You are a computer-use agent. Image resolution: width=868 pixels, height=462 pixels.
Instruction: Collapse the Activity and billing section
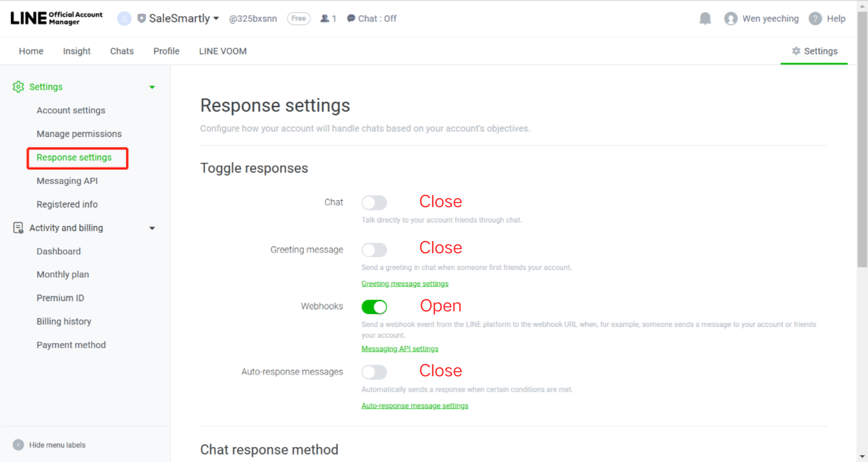coord(152,228)
